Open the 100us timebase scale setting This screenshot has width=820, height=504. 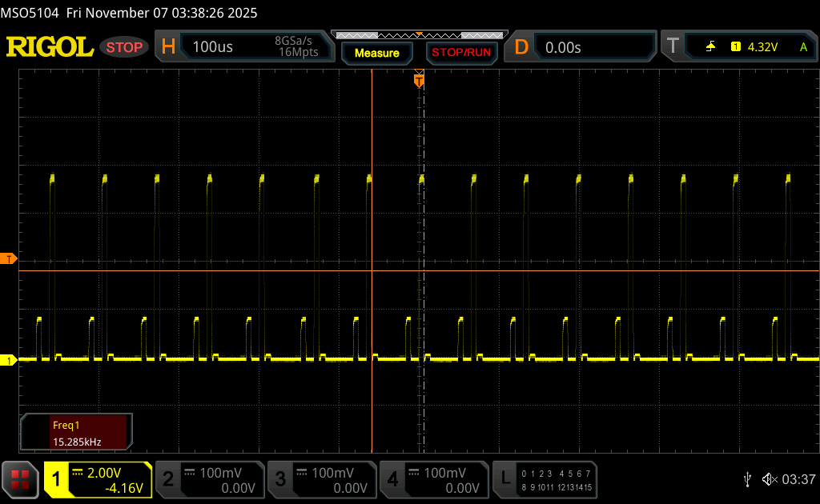click(x=213, y=47)
